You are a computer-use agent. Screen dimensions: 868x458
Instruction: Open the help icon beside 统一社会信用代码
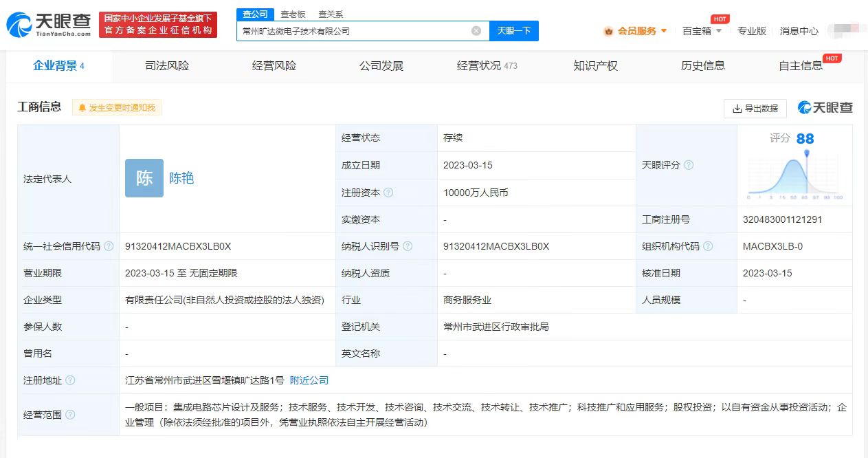[109, 246]
